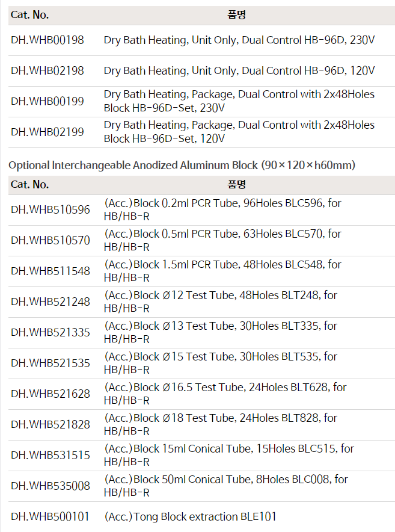Click catalog number DH.WHB510596
This screenshot has height=532, width=395.
pos(51,210)
